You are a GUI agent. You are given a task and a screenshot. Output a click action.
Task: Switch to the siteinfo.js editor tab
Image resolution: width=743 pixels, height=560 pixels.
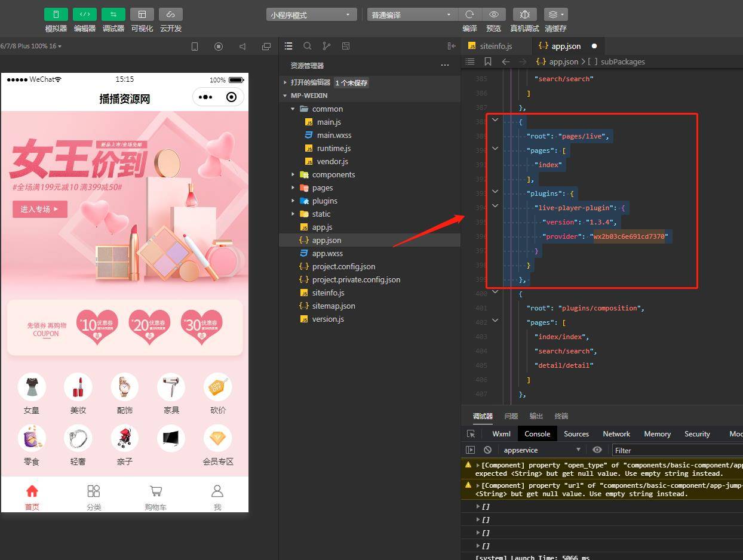pyautogui.click(x=495, y=46)
